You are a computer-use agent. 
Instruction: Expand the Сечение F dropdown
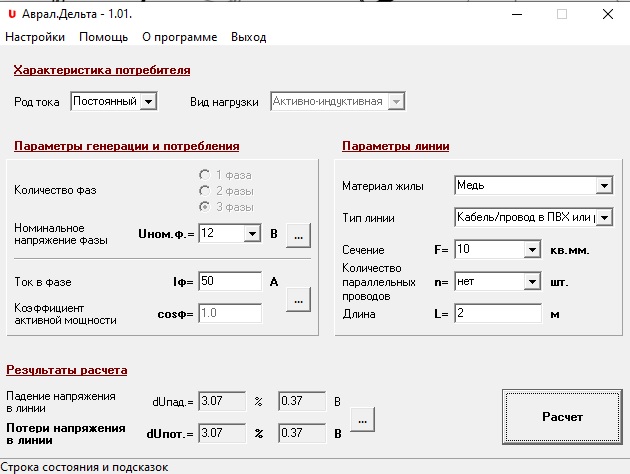tap(532, 249)
